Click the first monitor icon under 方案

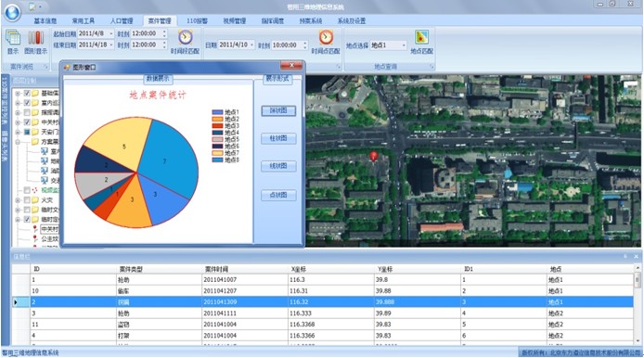45,151
